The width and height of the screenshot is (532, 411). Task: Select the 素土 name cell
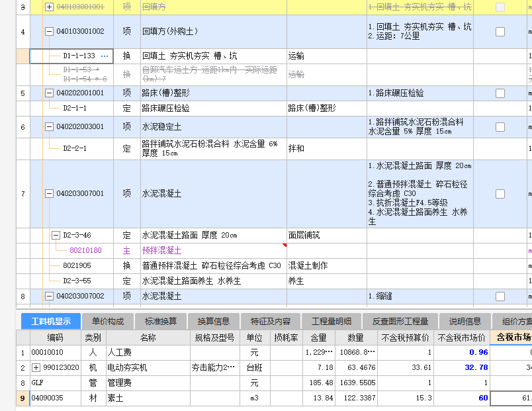click(x=148, y=398)
